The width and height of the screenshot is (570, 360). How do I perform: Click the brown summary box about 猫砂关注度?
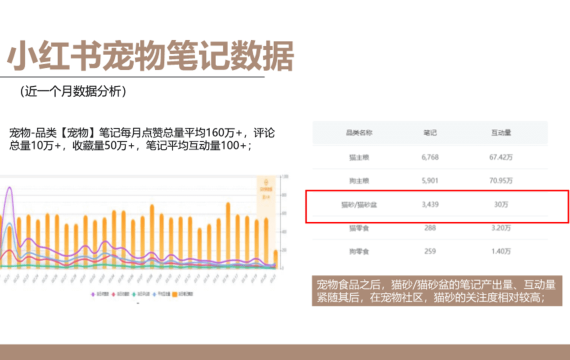coord(437,291)
